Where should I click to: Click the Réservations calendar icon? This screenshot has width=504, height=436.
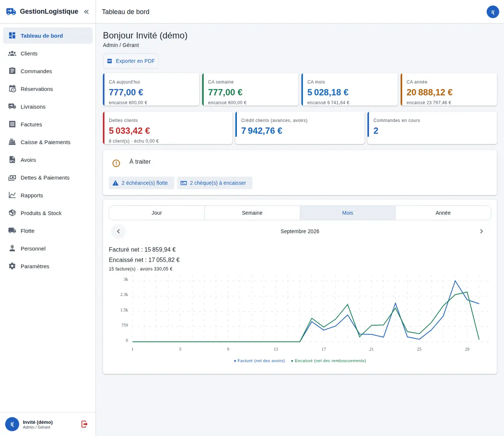coord(12,89)
